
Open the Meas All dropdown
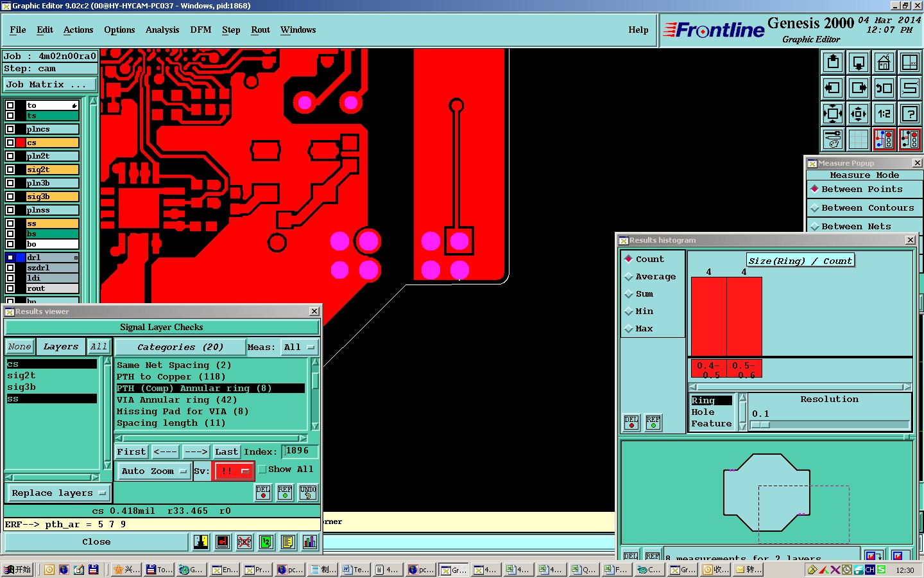(x=300, y=347)
